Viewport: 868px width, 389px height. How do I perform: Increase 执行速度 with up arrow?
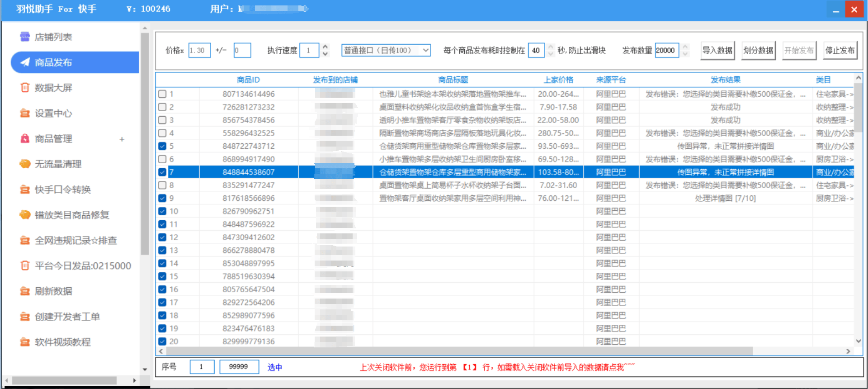[325, 47]
